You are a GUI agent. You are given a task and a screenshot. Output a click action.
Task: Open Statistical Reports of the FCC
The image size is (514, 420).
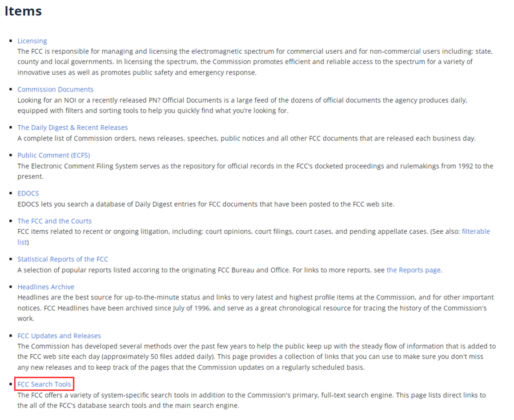coord(63,259)
